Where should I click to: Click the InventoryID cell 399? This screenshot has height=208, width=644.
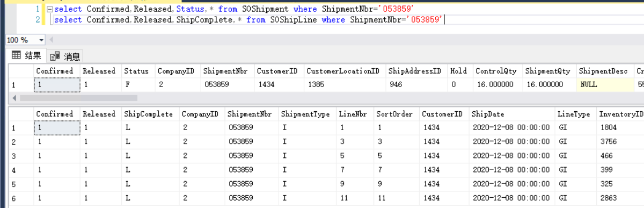coord(620,169)
